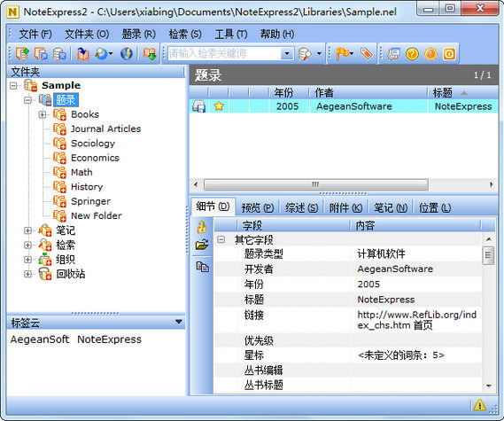This screenshot has height=421, width=504.
Task: Switch to the 附件 (K) tab
Action: click(345, 208)
